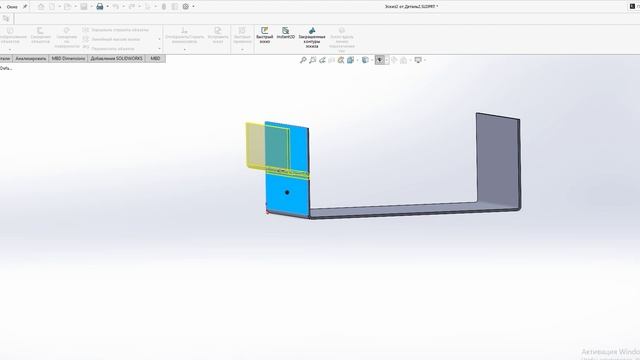
Task: Click the icon below the Окно menu
Action: click(x=6, y=19)
